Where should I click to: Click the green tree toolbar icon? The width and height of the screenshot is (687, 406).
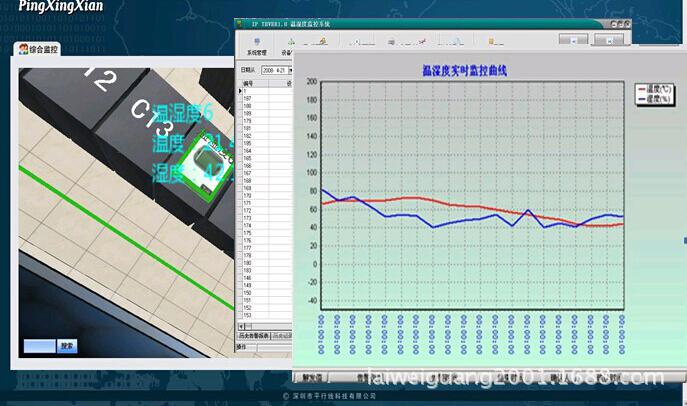tap(291, 42)
